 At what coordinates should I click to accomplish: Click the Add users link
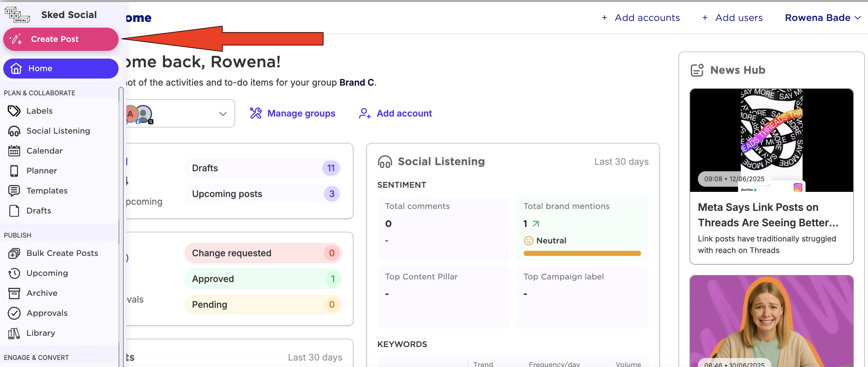[732, 18]
